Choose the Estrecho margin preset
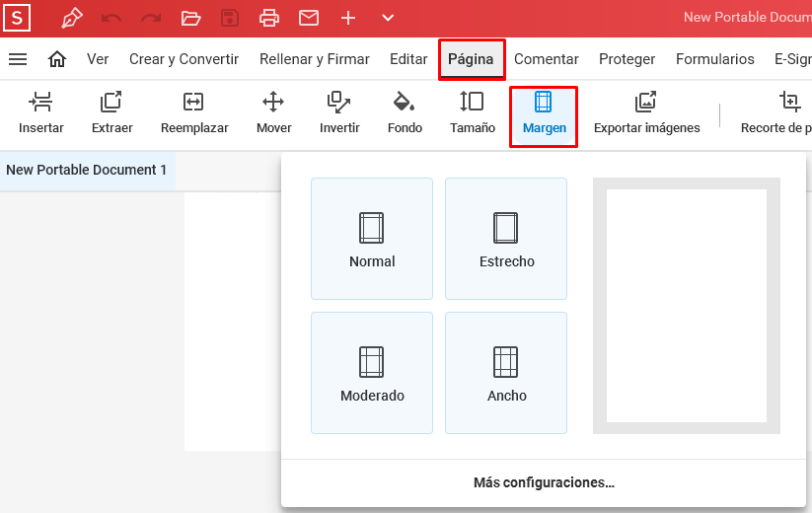Viewport: 812px width, 513px height. pyautogui.click(x=506, y=239)
